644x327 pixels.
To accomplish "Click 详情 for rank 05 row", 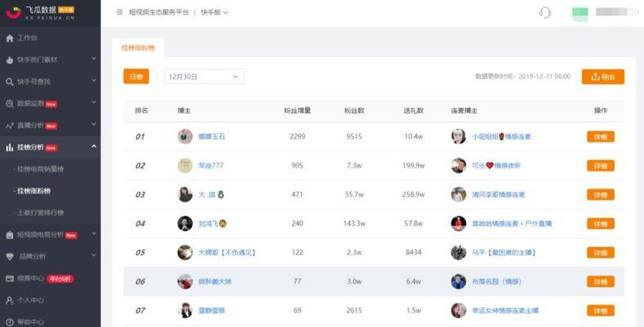I will (601, 253).
